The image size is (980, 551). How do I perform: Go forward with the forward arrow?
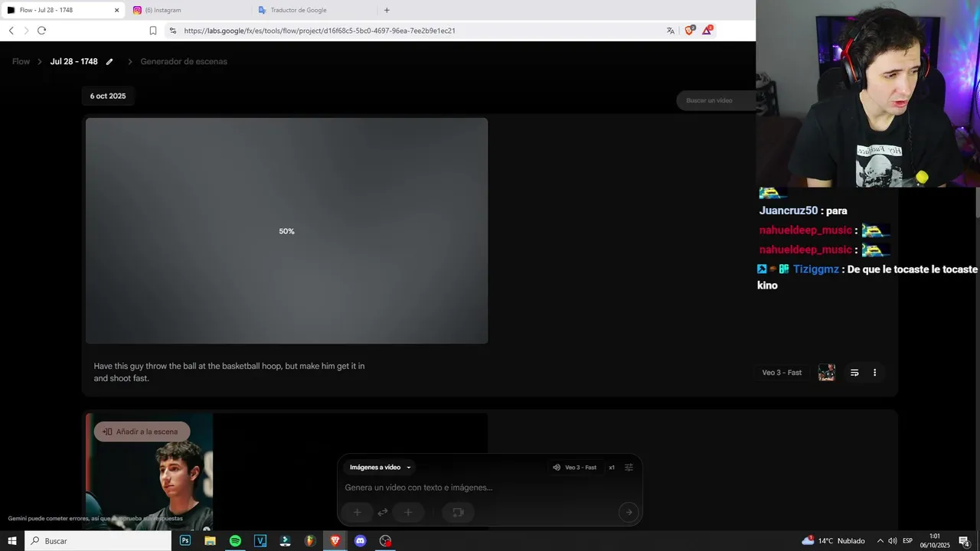pyautogui.click(x=26, y=31)
